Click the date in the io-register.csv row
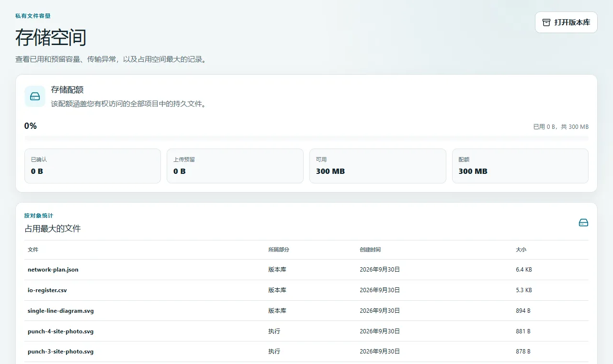Screen dimensions: 613x364 pos(380,290)
